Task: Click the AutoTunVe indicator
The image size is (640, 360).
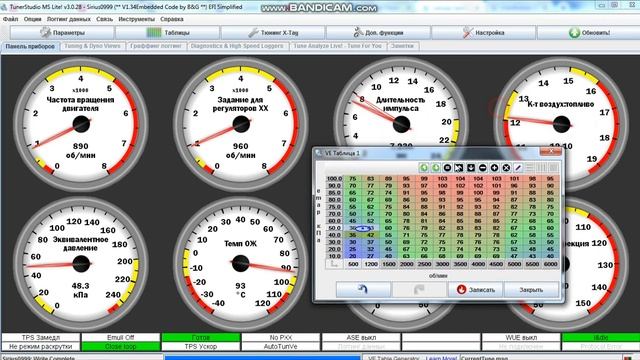Action: [x=280, y=347]
